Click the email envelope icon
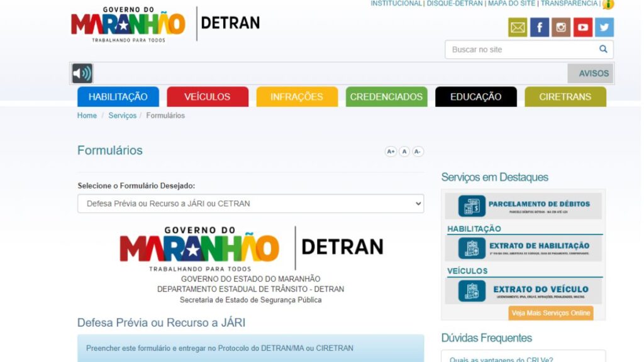The image size is (644, 362). coord(518,28)
